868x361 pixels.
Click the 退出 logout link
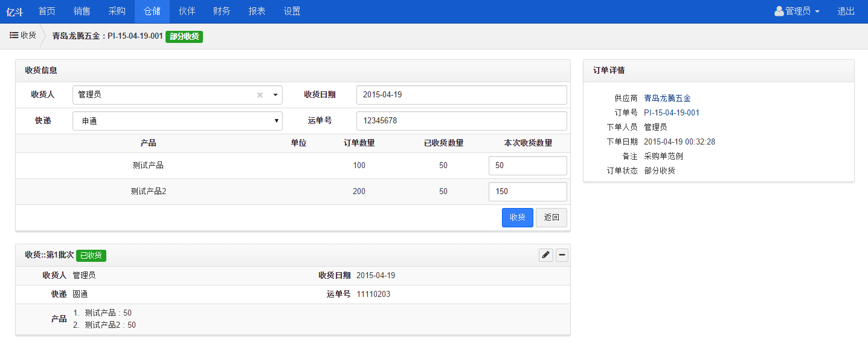click(x=846, y=11)
